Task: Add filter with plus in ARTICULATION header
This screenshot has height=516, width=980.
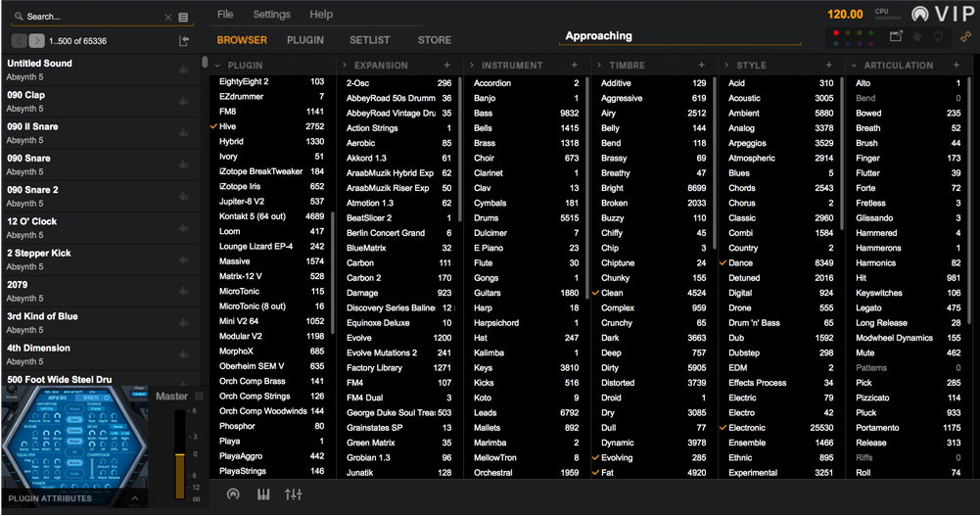Action: 957,65
